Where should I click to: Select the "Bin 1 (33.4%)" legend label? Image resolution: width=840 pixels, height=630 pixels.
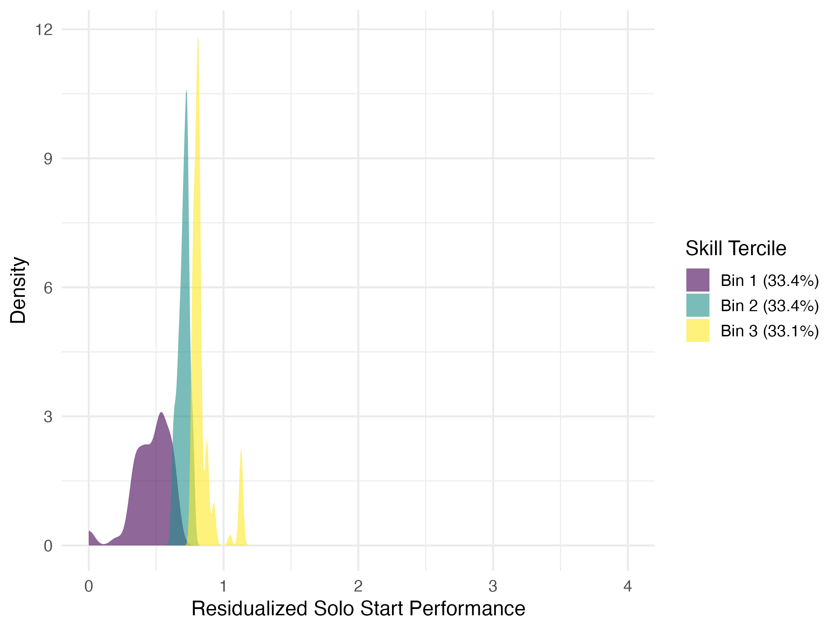coord(769,281)
